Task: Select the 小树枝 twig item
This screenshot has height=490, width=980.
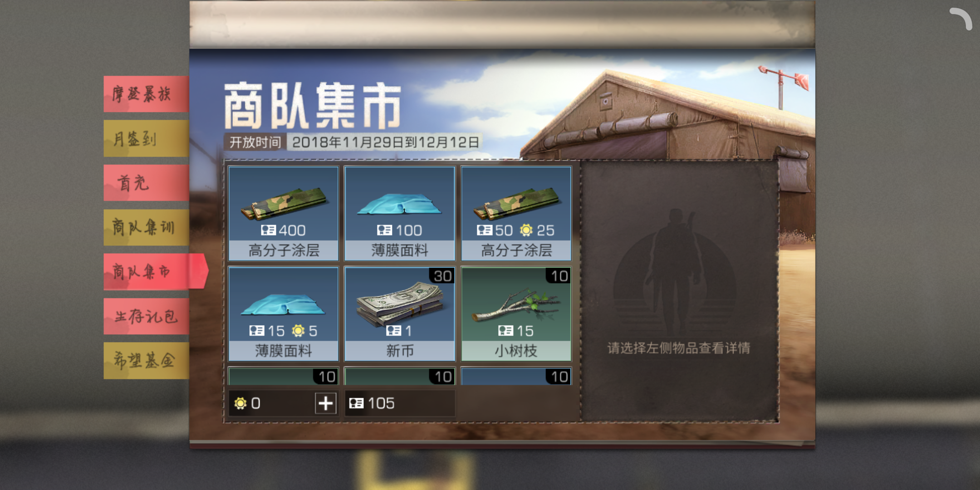Action: [516, 314]
